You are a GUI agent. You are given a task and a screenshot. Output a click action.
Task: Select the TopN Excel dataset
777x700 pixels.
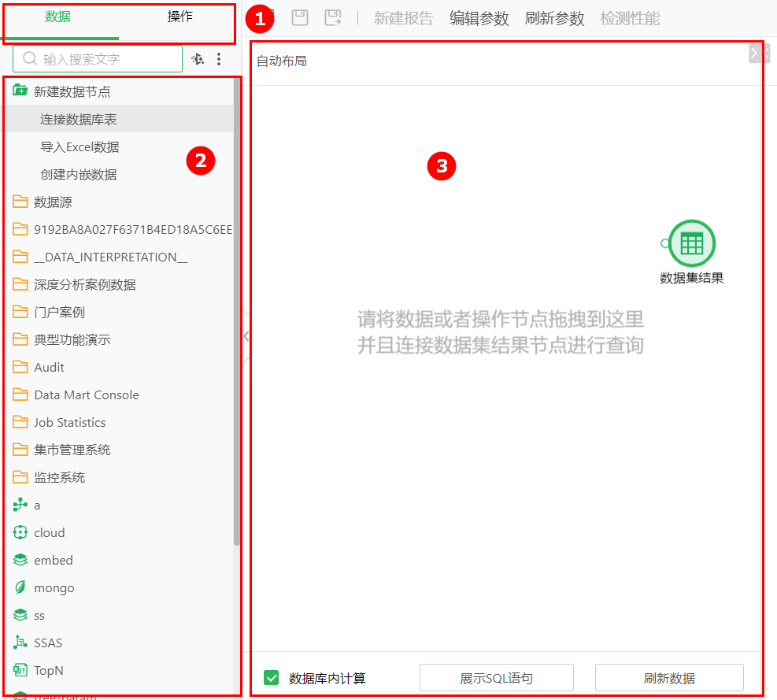(48, 670)
